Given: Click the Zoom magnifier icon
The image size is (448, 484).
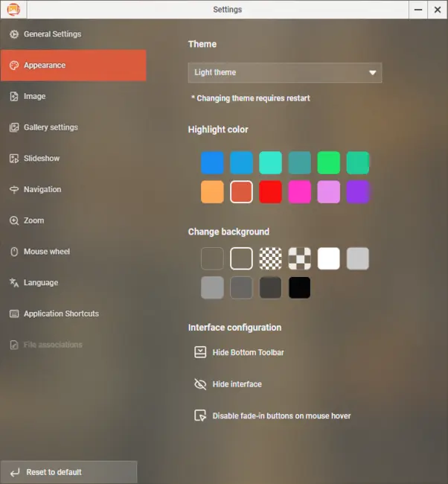Looking at the screenshot, I should (13, 221).
